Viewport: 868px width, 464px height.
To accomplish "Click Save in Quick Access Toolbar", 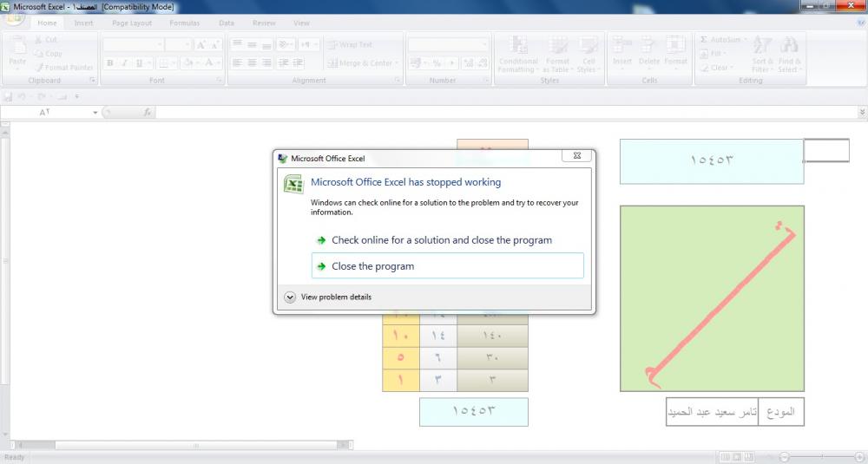I will tap(8, 97).
